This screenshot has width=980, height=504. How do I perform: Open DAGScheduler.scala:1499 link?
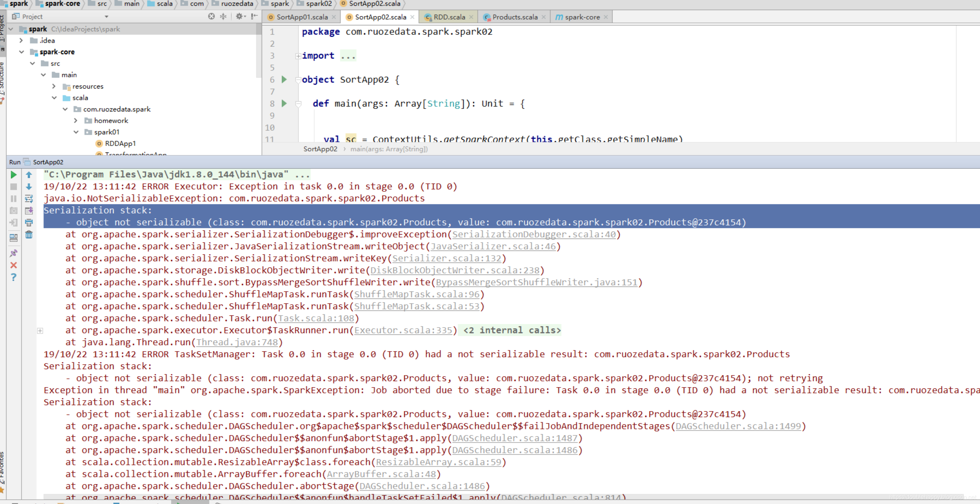[x=738, y=426]
